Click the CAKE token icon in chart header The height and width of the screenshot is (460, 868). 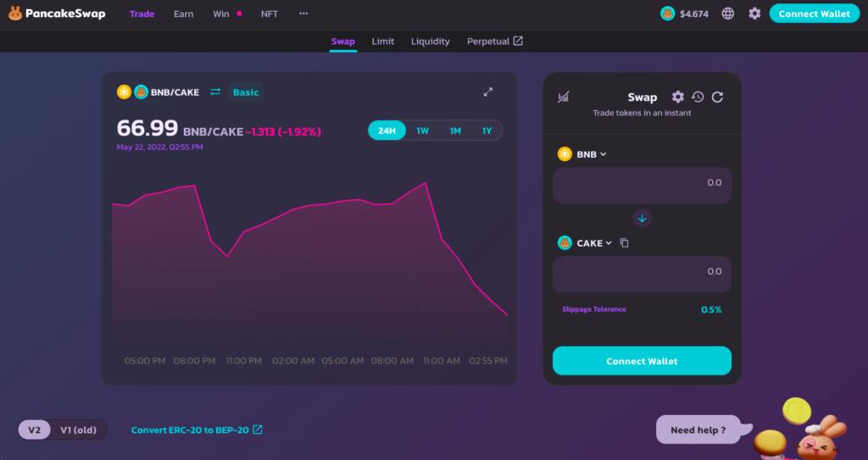click(x=142, y=91)
